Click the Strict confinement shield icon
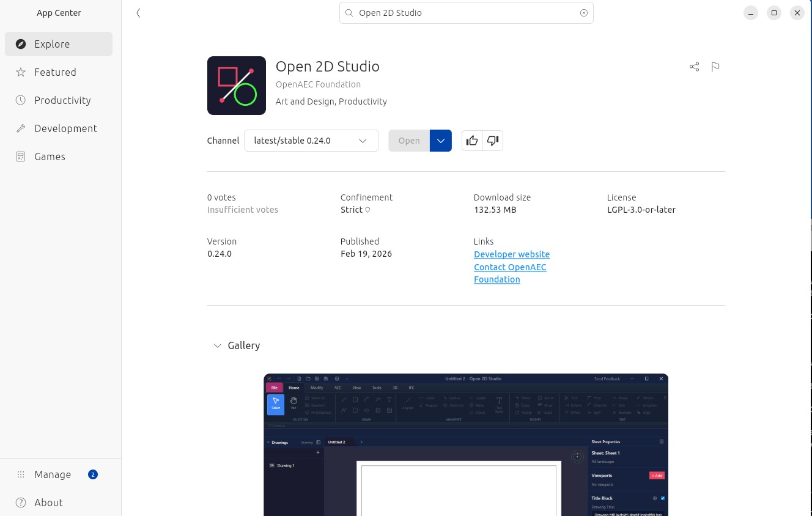 coord(367,210)
